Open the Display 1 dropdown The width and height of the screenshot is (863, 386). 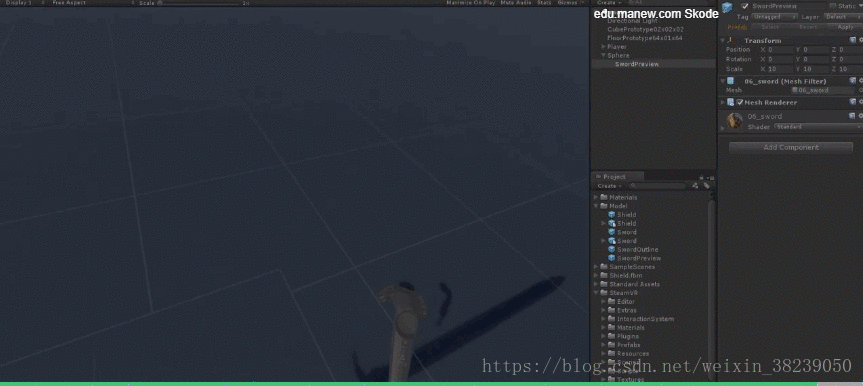tap(25, 3)
